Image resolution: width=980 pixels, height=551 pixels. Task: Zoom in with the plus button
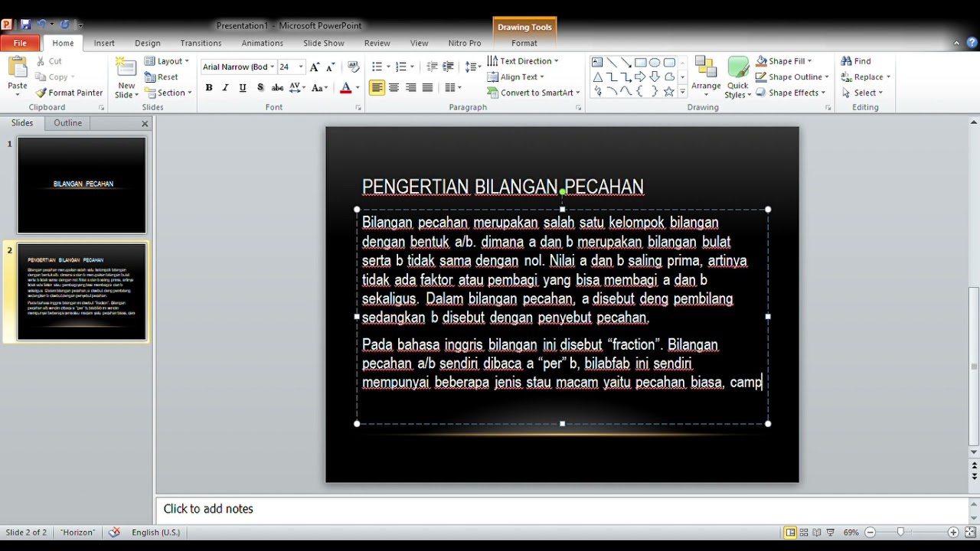(x=952, y=532)
